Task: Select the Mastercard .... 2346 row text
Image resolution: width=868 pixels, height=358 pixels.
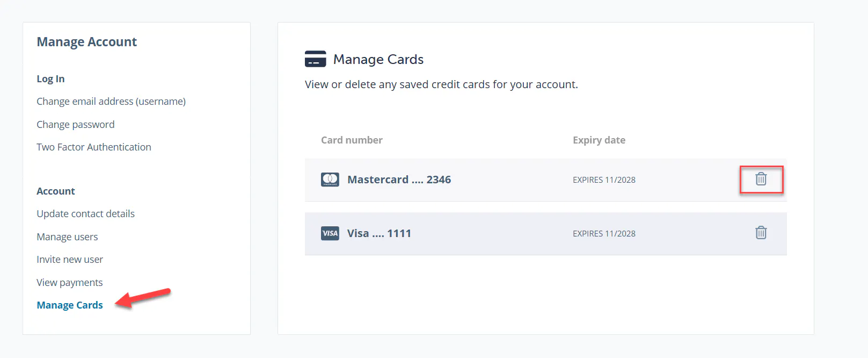Action: tap(399, 180)
